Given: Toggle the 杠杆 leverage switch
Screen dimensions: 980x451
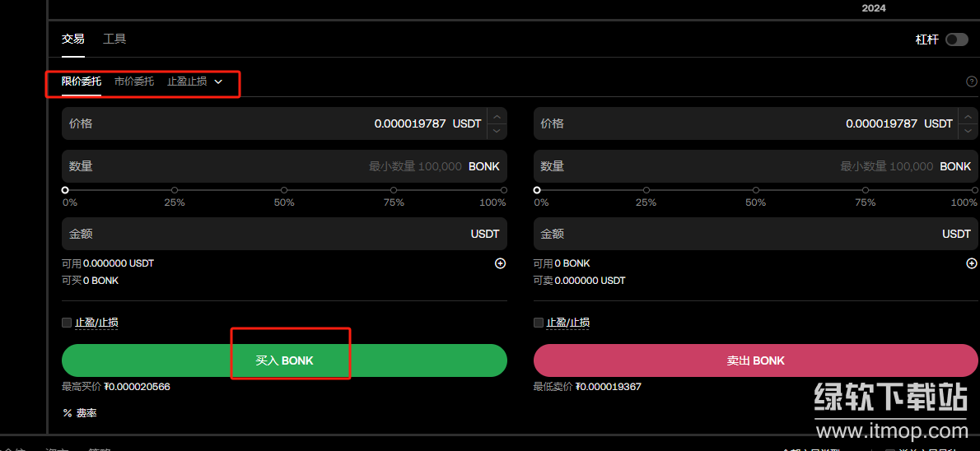Looking at the screenshot, I should (956, 40).
